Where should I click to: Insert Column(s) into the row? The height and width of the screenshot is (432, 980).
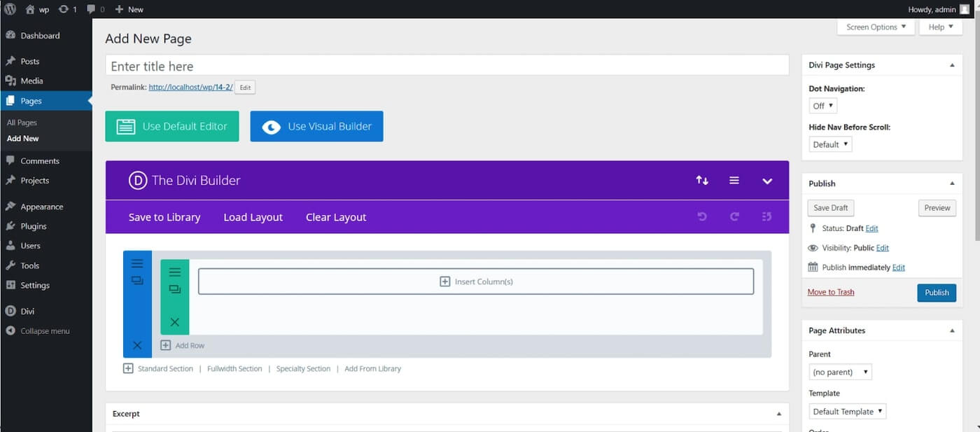[x=476, y=281]
